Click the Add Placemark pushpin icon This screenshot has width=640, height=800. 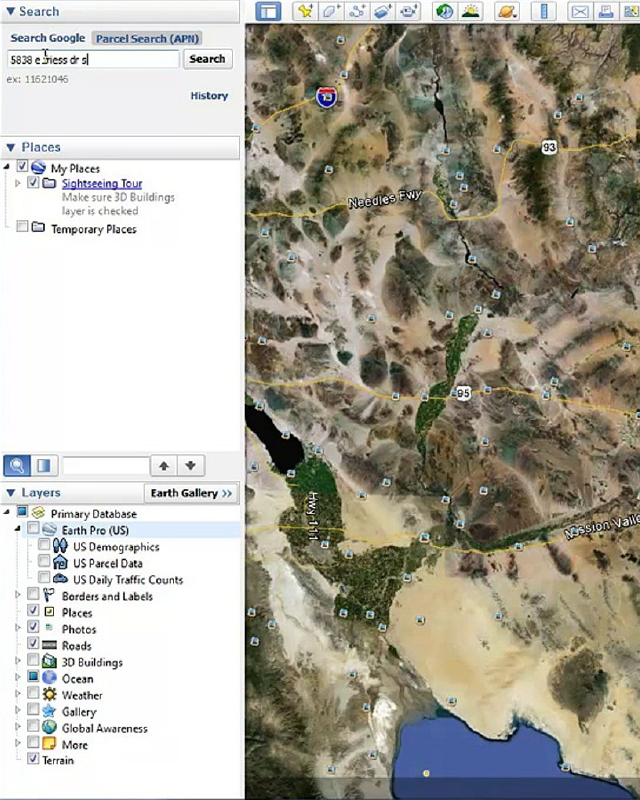tap(305, 12)
